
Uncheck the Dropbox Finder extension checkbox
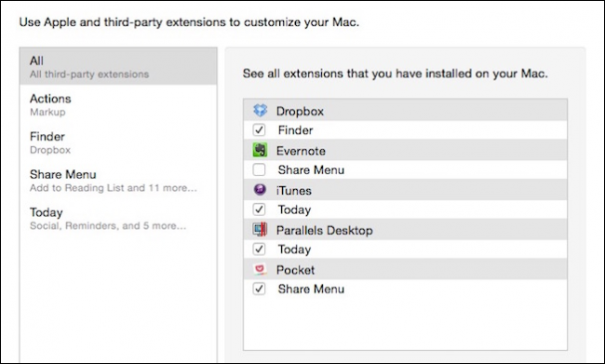click(x=259, y=129)
